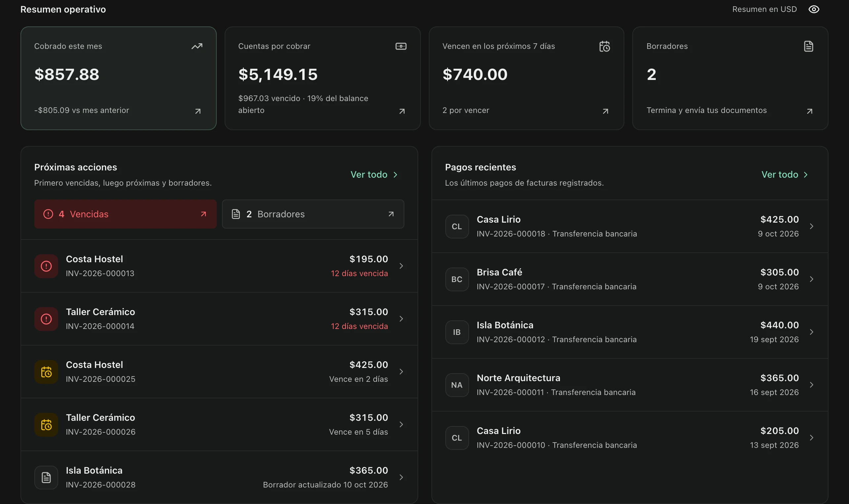Screen dimensions: 849x504
Task: Open arrow on Cuentas por cobrar card
Action: tap(402, 111)
